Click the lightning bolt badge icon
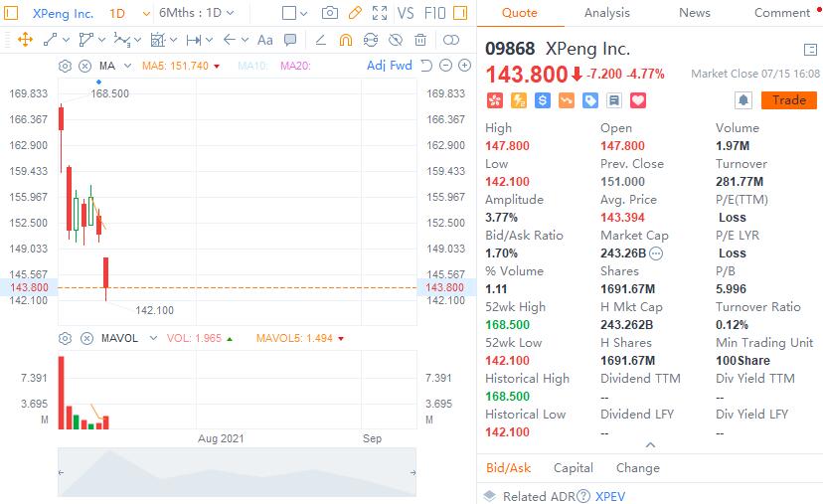Image resolution: width=823 pixels, height=504 pixels. 519,100
